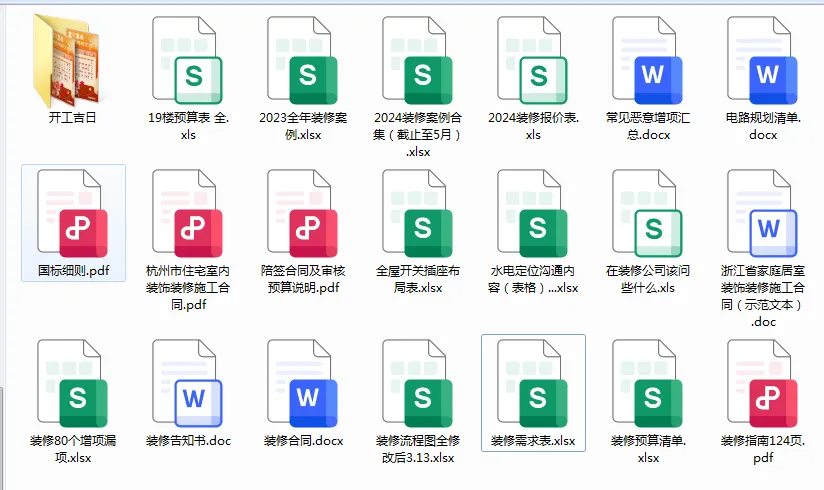This screenshot has width=824, height=490.
Task: Click the 2023全年装修案例.xlsx name label
Action: pyautogui.click(x=303, y=126)
